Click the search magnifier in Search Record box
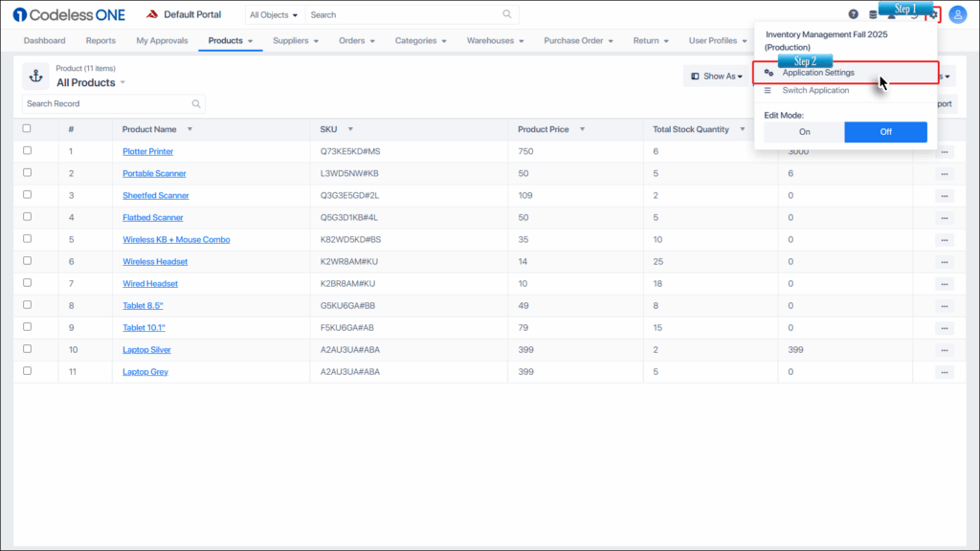 [196, 103]
